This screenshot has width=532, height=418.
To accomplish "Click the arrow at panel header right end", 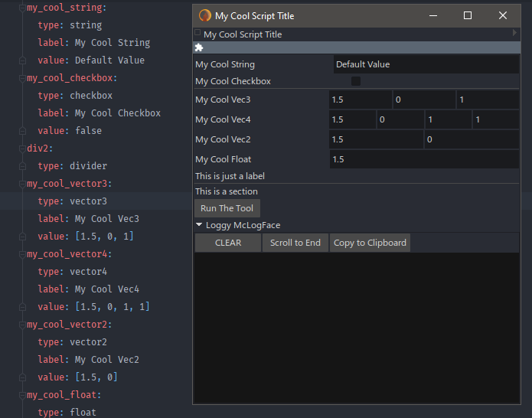I will point(514,34).
